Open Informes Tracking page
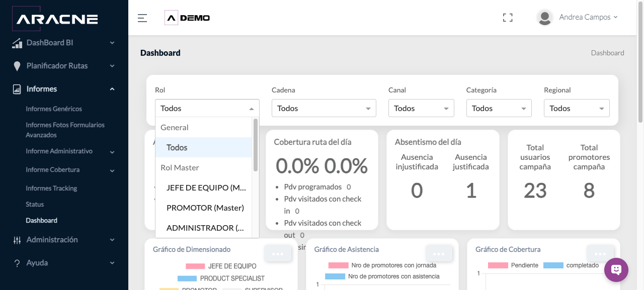The height and width of the screenshot is (290, 644). tap(51, 188)
